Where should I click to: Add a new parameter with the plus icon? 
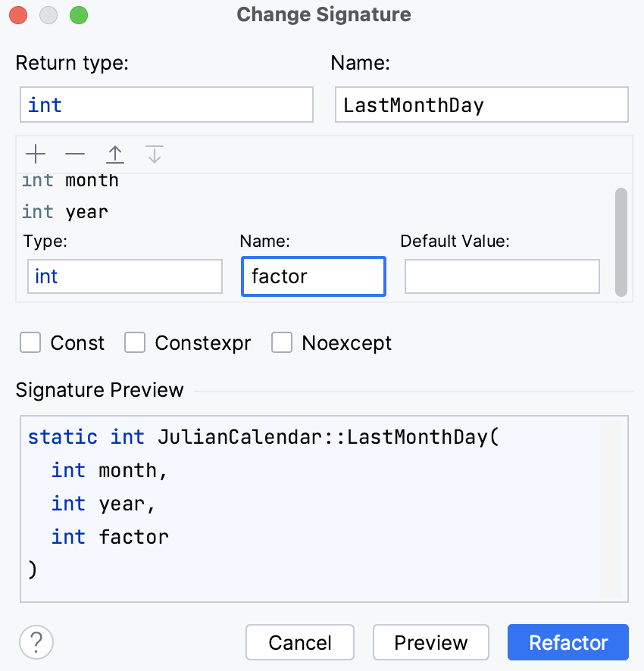coord(35,154)
